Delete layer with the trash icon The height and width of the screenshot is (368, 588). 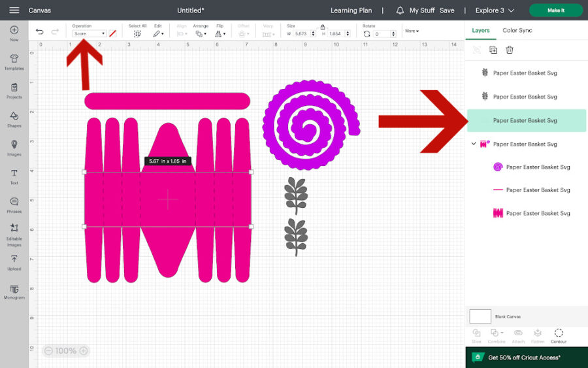(510, 50)
